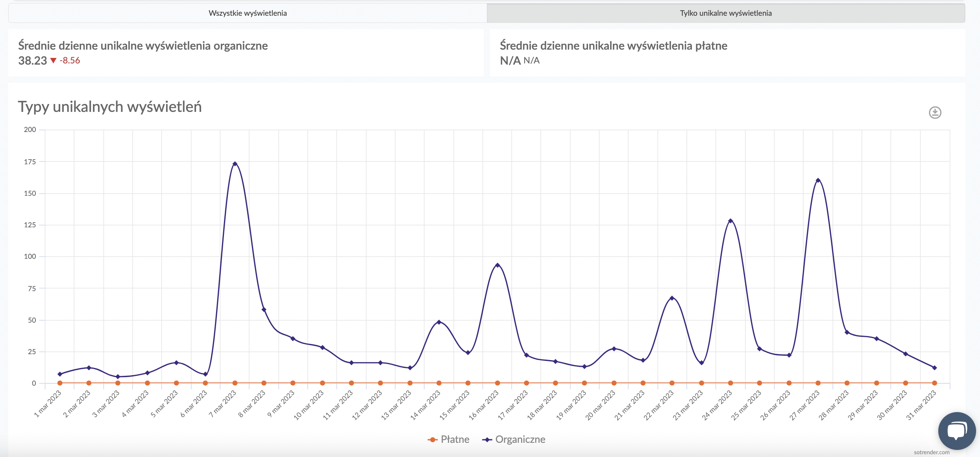The width and height of the screenshot is (980, 457).
Task: Toggle Organiczne series in legend
Action: pyautogui.click(x=520, y=440)
